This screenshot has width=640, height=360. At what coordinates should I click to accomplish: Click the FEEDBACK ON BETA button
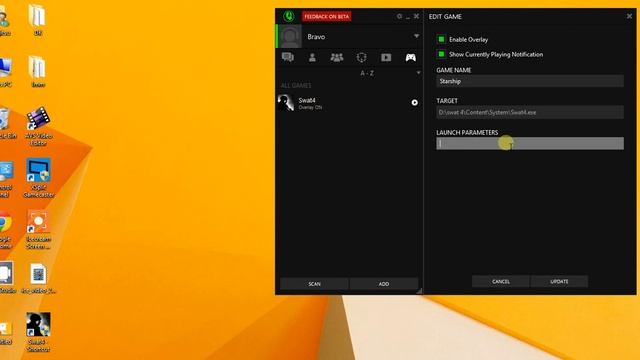(x=327, y=16)
